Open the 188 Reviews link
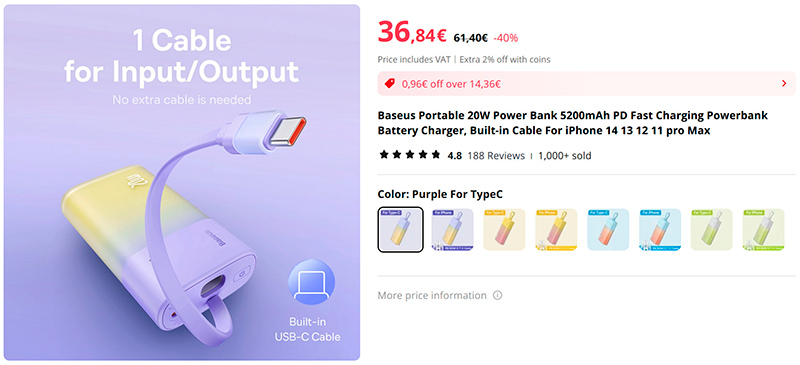Screen dimensions: 800x365 (496, 156)
